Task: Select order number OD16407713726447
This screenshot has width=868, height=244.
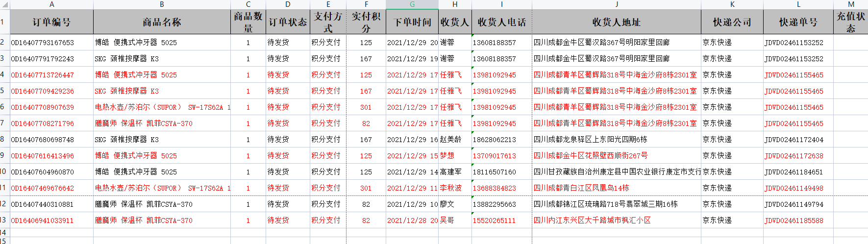Action: pyautogui.click(x=43, y=75)
